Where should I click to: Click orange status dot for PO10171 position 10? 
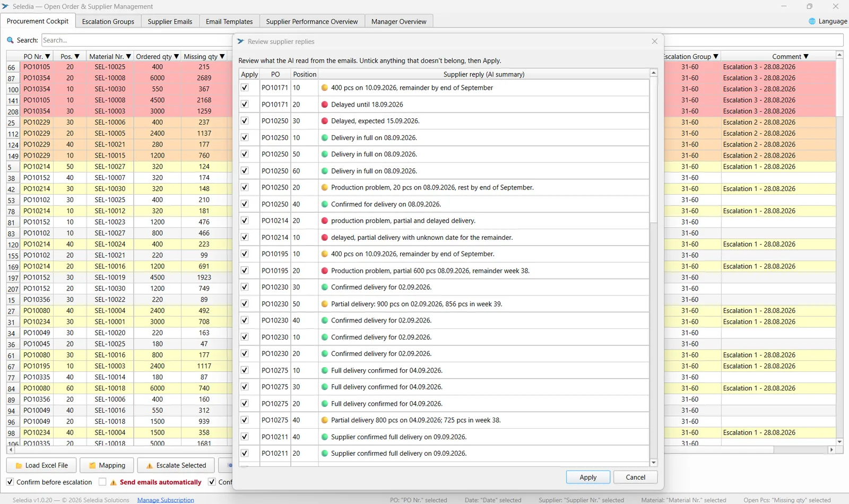click(325, 88)
